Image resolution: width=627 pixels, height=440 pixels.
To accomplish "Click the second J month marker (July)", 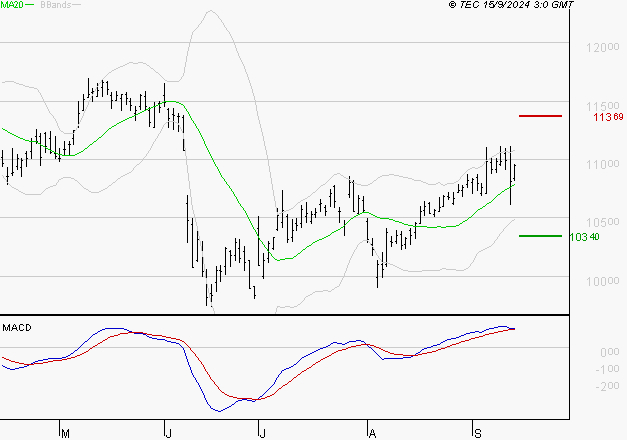I will coord(262,433).
